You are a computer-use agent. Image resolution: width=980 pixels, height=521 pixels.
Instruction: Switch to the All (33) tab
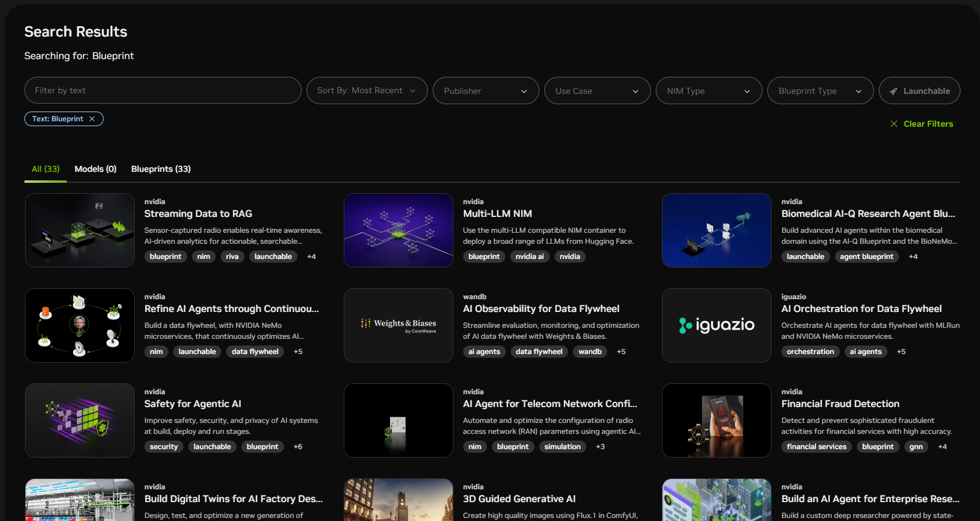pos(46,169)
